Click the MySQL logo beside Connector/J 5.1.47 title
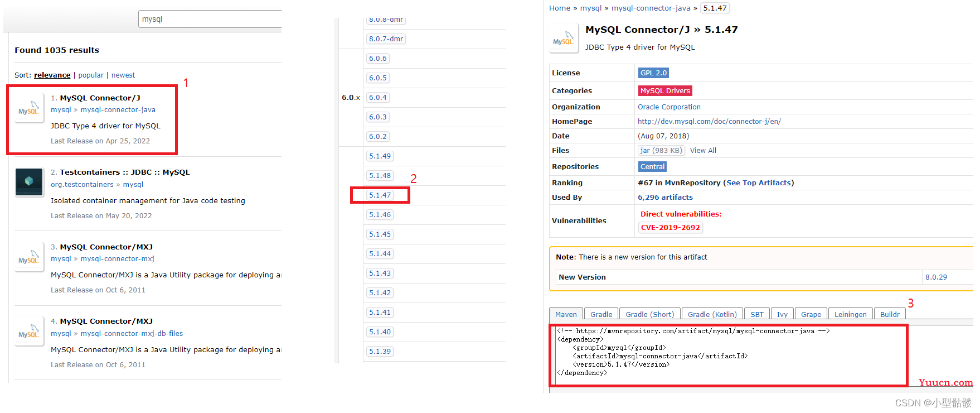Viewport: 980px width, 413px height. tap(564, 39)
